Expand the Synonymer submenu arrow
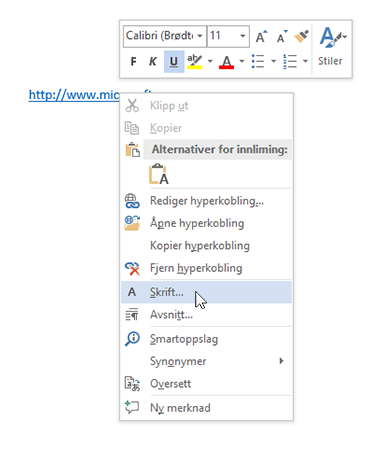This screenshot has height=454, width=376. click(x=281, y=361)
